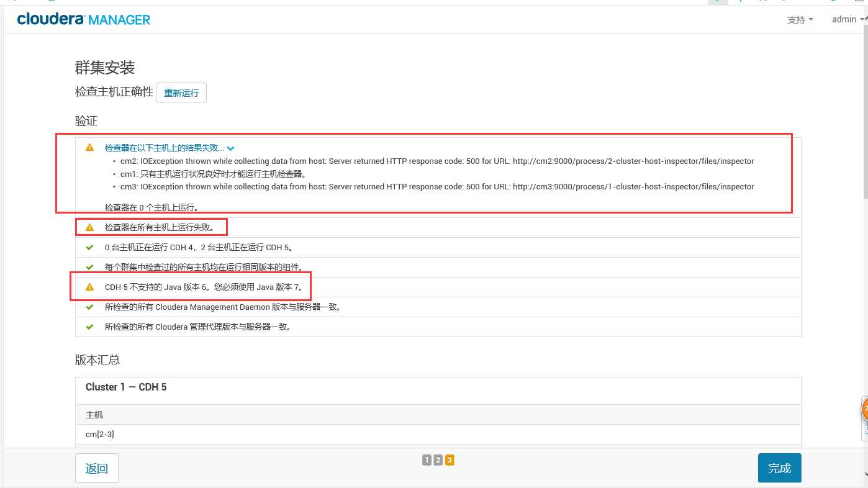
Task: Click text CDH 5 不支持的 Java 版本 6
Action: tap(204, 287)
